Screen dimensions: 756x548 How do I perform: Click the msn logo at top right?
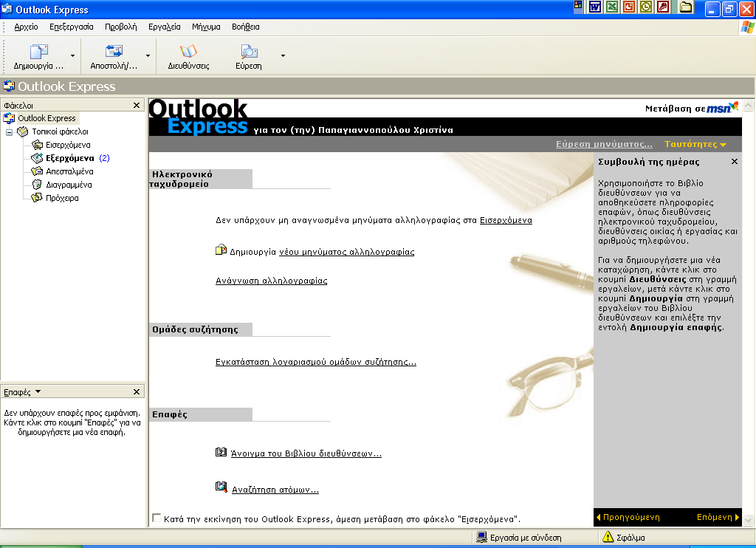[x=722, y=108]
